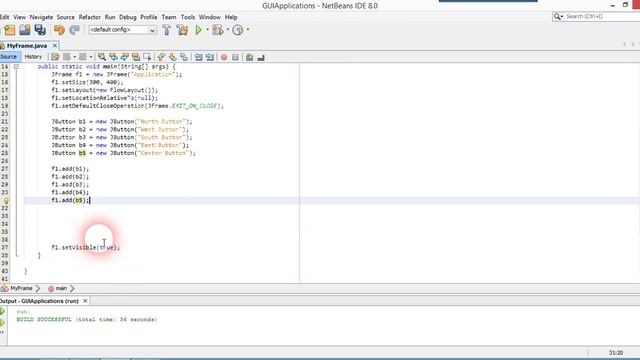Toggle Rectangular Selection icon
This screenshot has height=360, width=640.
click(x=147, y=57)
